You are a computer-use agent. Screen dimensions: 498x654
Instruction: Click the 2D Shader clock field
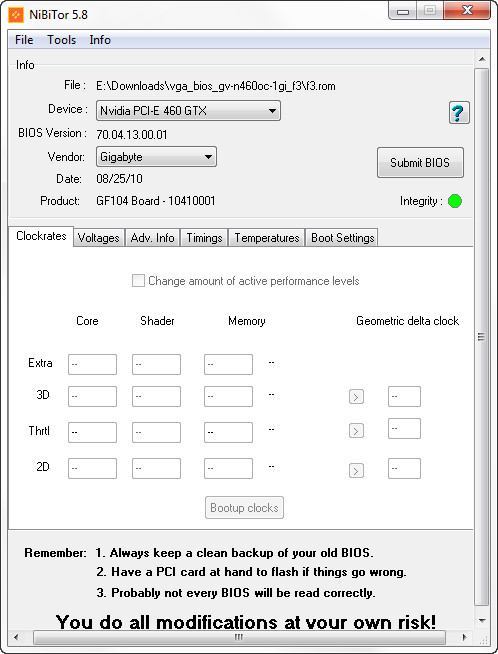pyautogui.click(x=156, y=468)
